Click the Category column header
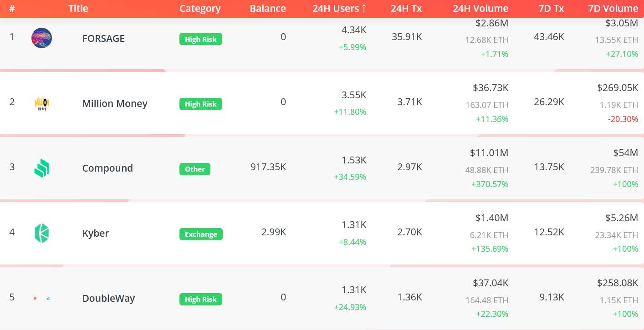 pyautogui.click(x=200, y=9)
